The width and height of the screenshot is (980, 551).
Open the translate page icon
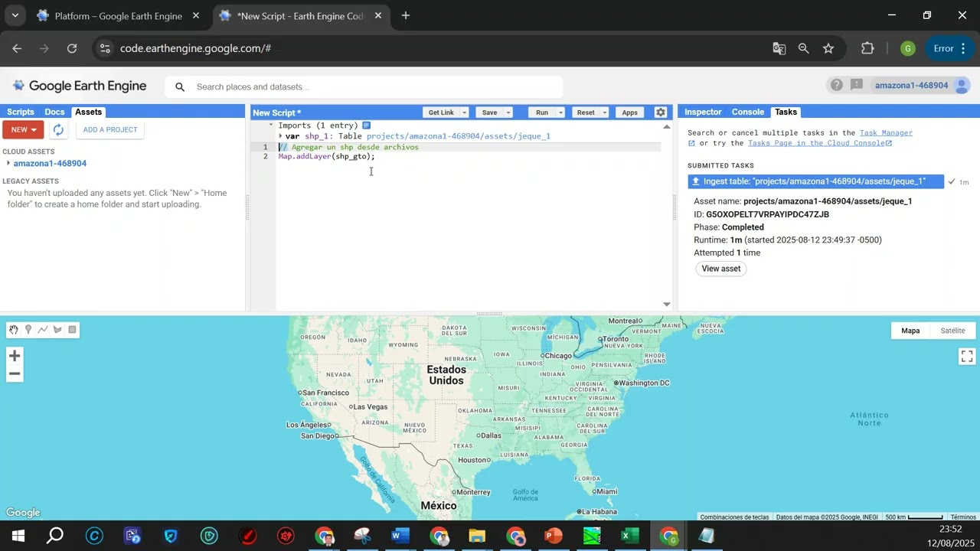[779, 48]
